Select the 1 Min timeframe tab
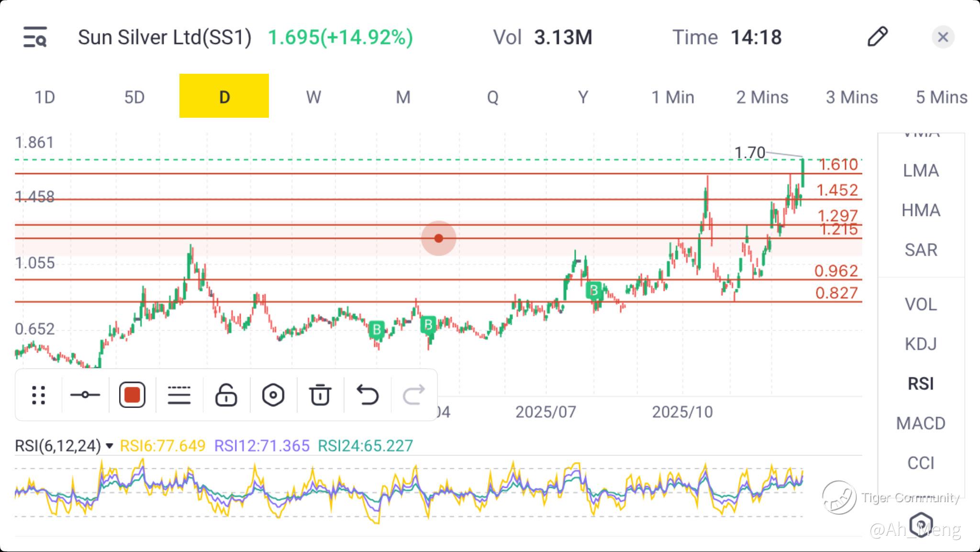The height and width of the screenshot is (552, 980). [x=672, y=97]
